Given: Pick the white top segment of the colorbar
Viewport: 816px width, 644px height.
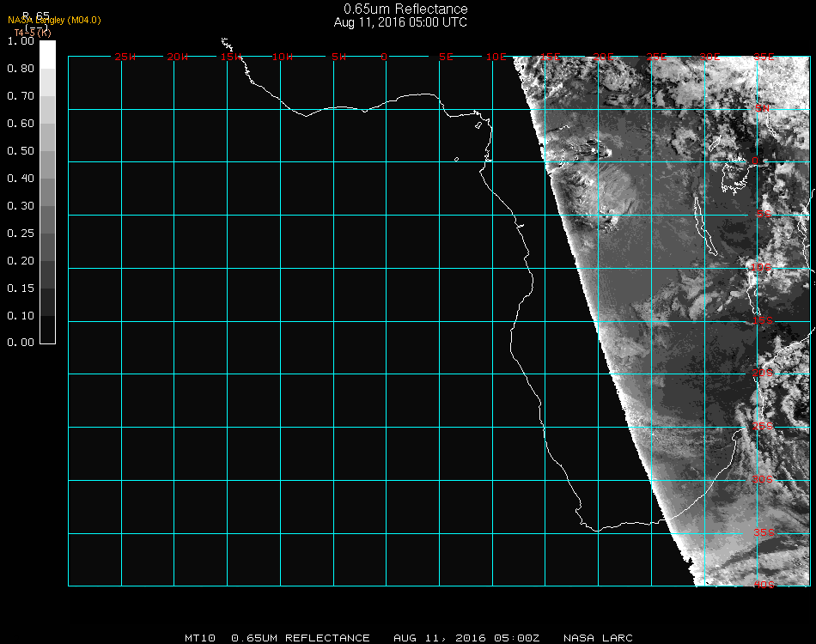Looking at the screenshot, I should pos(47,55).
